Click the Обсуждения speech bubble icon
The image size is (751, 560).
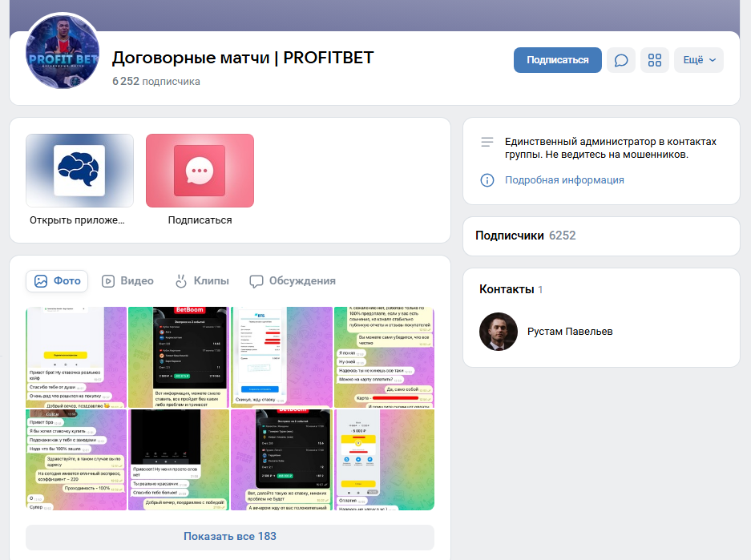256,281
